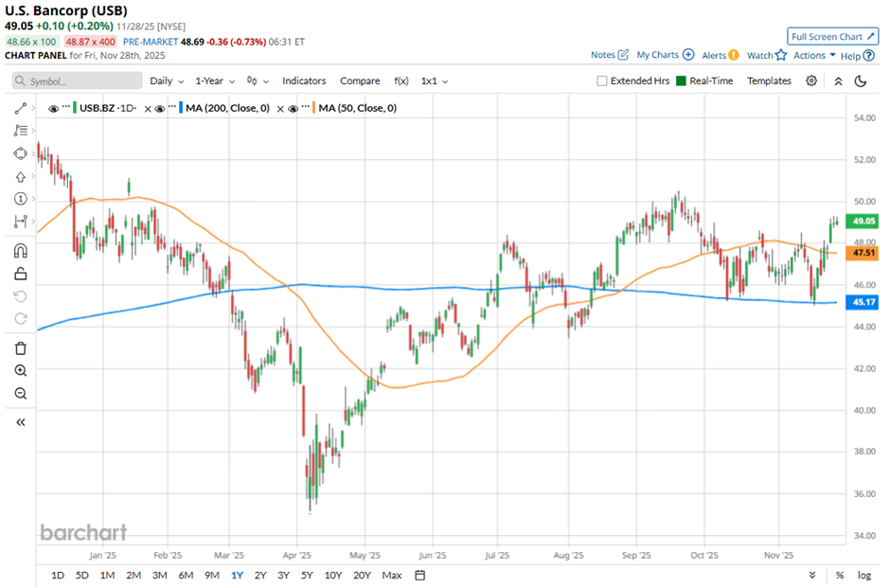Open the Actions dropdown menu
The image size is (890, 588).
[x=814, y=56]
